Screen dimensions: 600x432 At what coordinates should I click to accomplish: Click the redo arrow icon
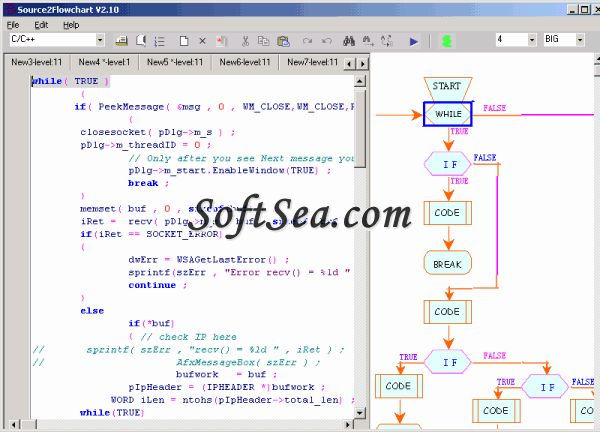click(307, 41)
